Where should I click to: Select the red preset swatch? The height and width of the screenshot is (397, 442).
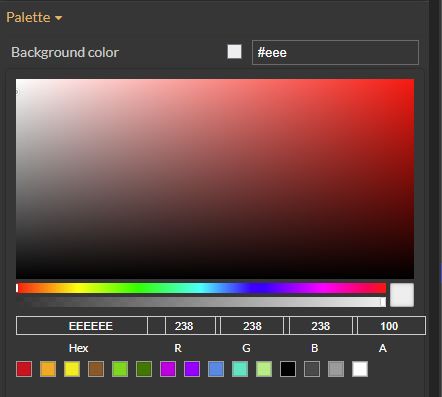[24, 369]
